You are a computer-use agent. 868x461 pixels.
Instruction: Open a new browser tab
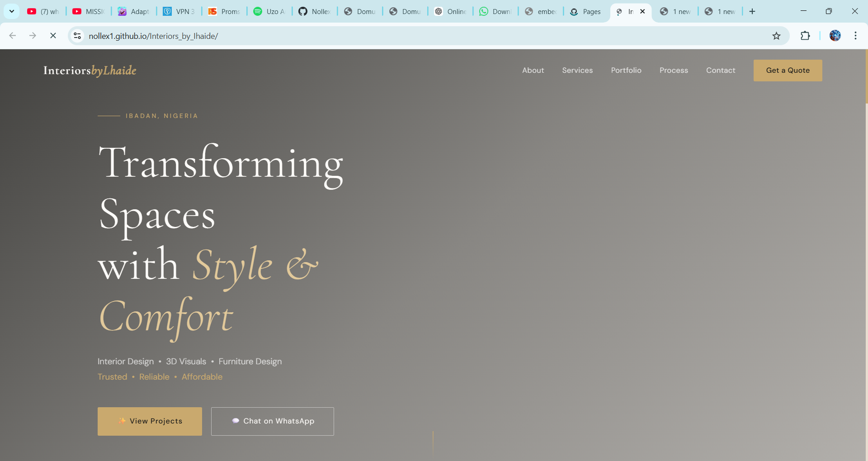click(752, 11)
